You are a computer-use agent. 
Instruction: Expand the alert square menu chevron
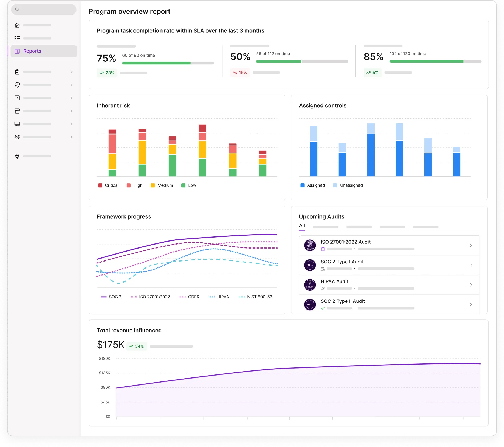(x=71, y=98)
